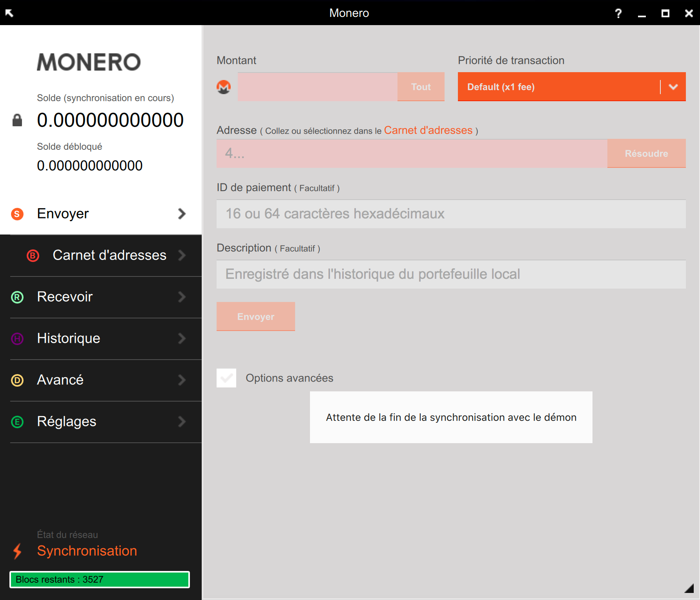Screen dimensions: 700x600
Task: Click the dropdown arrow on Default fee
Action: 673,87
